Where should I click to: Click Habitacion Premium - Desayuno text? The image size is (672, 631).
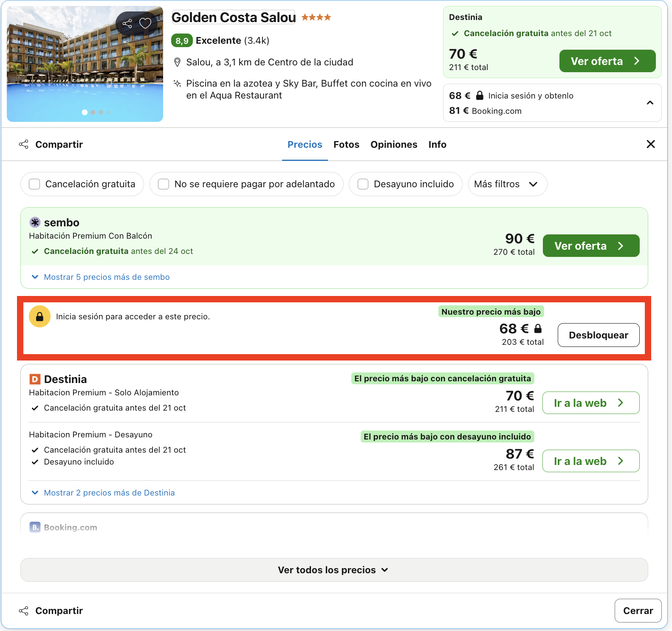90,434
